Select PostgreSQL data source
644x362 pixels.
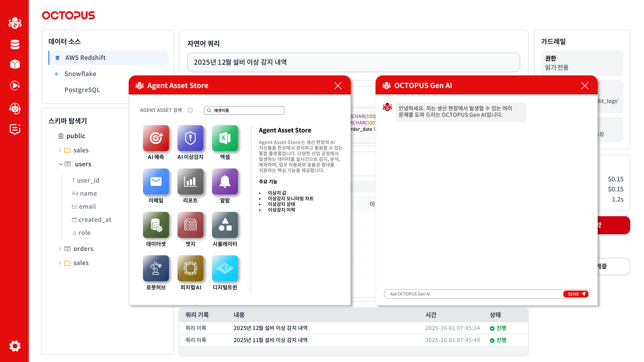[82, 90]
